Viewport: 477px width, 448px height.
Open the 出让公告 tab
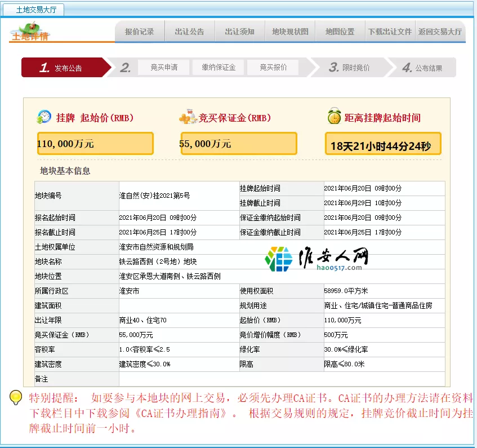[x=190, y=32]
